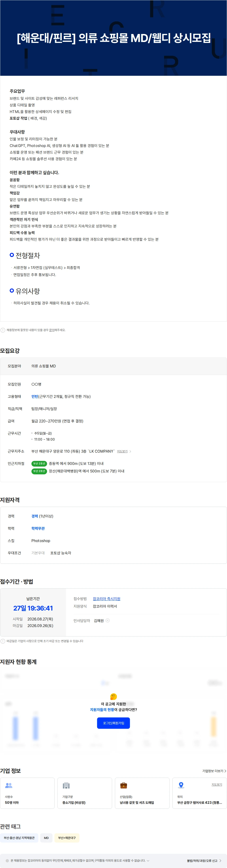Click the thinking-face emoji above login prompt
The width and height of the screenshot is (227, 868).
point(113,696)
